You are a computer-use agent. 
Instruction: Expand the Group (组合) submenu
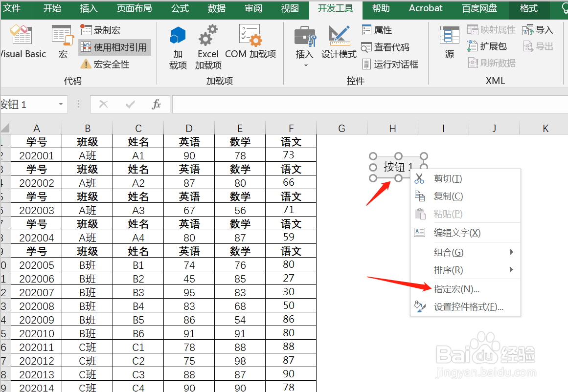point(465,252)
